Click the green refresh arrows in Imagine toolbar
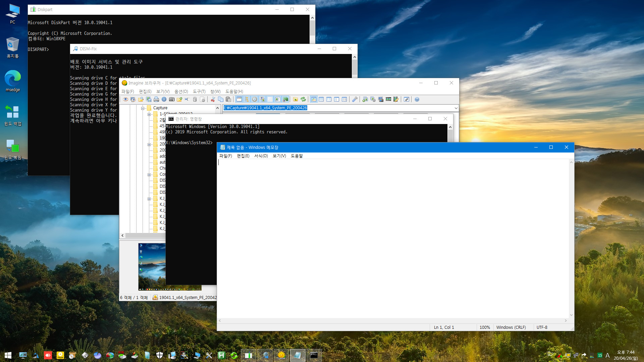Screen dimensions: 644x362 [x=303, y=99]
